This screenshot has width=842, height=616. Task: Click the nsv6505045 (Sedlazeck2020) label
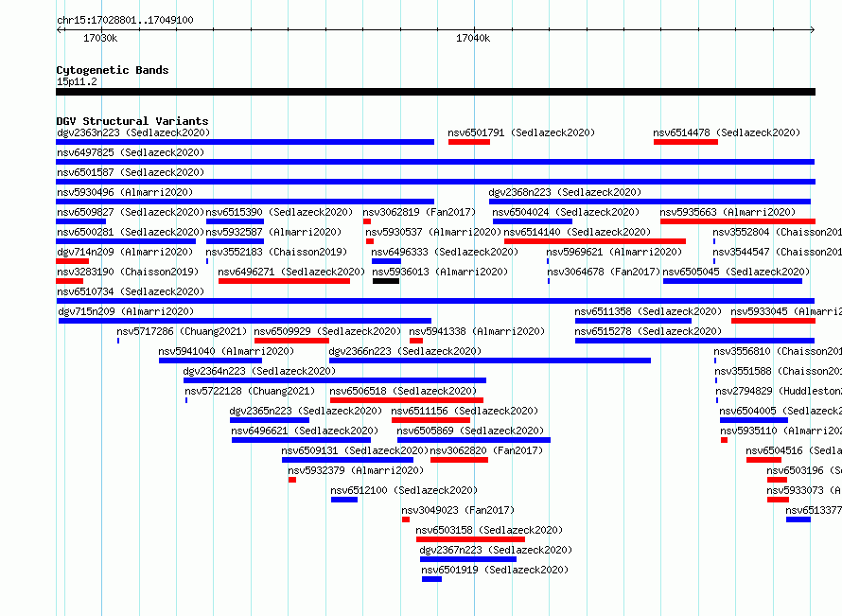[736, 272]
